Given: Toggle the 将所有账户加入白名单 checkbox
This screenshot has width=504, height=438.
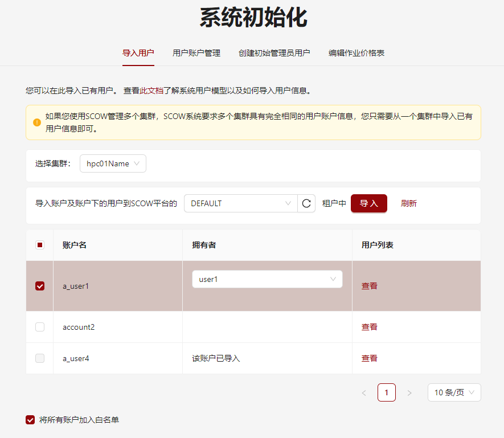Looking at the screenshot, I should [30, 420].
